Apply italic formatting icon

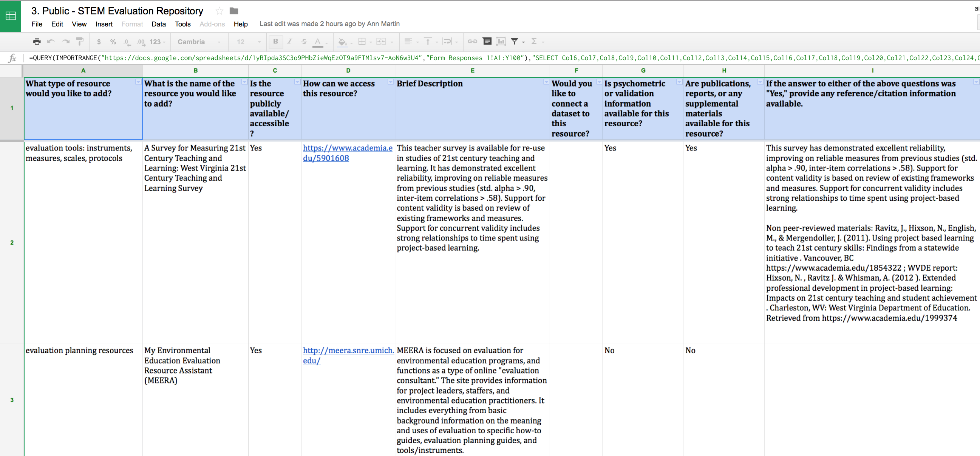click(x=289, y=42)
